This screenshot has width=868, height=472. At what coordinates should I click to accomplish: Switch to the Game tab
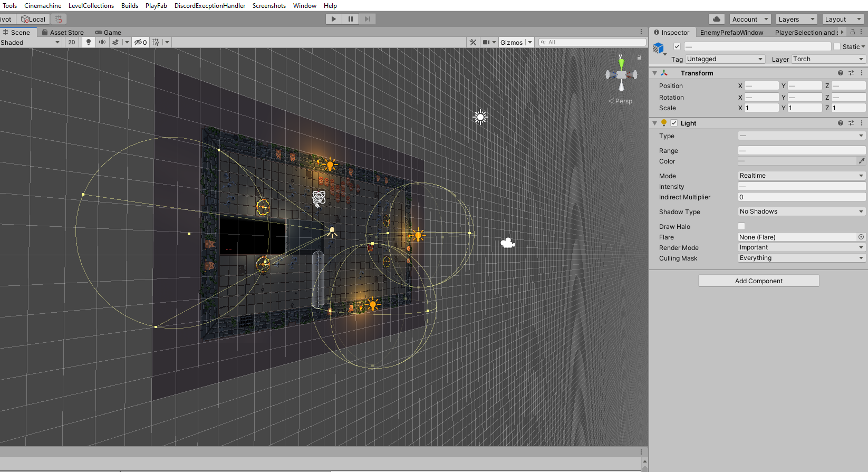[x=108, y=32]
